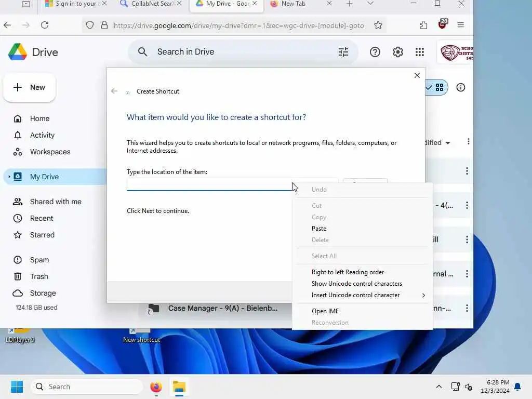Choose Right to left Reading order

pyautogui.click(x=348, y=272)
